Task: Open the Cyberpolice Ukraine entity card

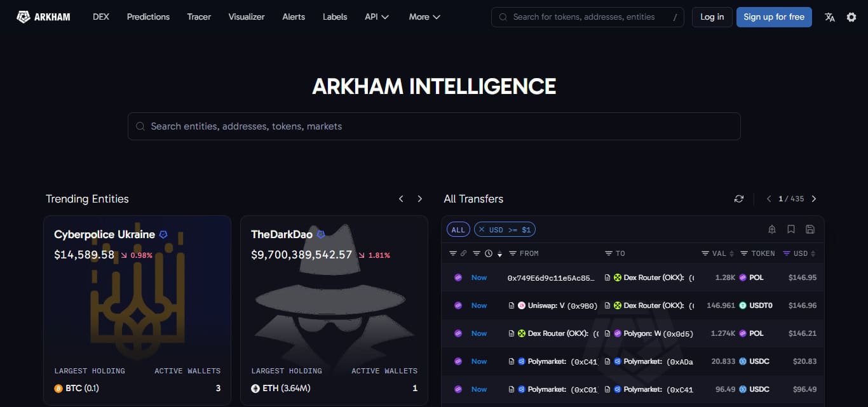Action: pyautogui.click(x=137, y=310)
